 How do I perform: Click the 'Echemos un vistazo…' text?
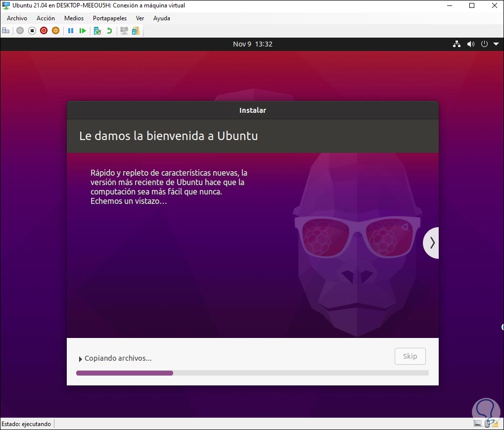[129, 201]
